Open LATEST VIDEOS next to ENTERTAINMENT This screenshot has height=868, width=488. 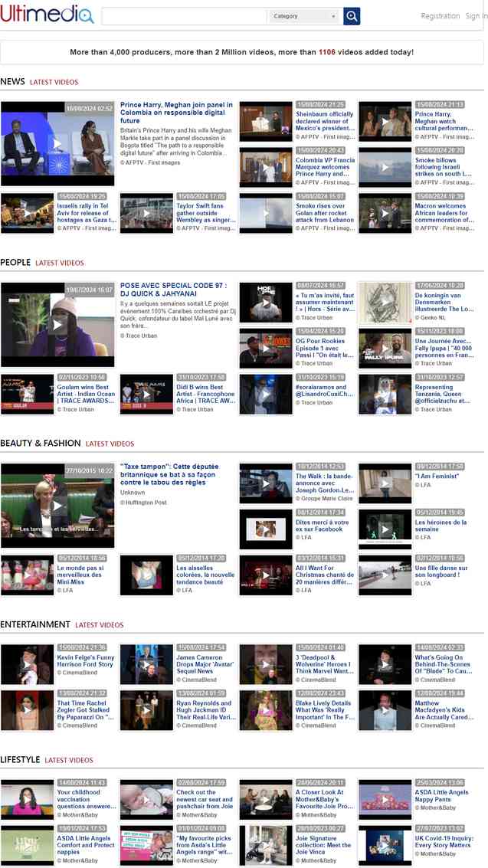coord(100,624)
